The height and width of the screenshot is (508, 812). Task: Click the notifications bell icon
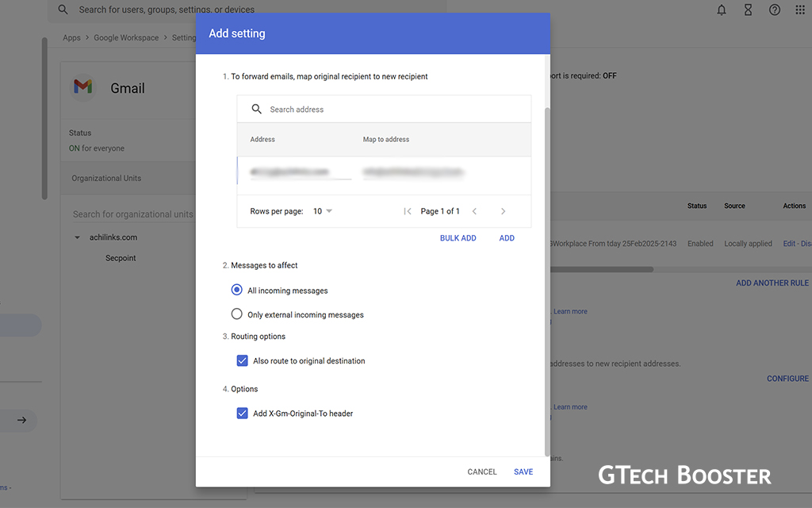pos(722,10)
